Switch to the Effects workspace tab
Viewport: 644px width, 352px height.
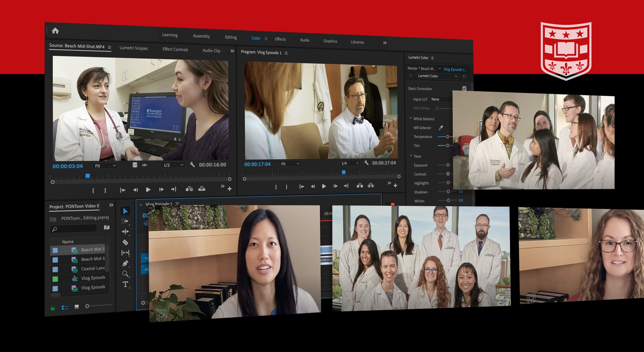280,39
